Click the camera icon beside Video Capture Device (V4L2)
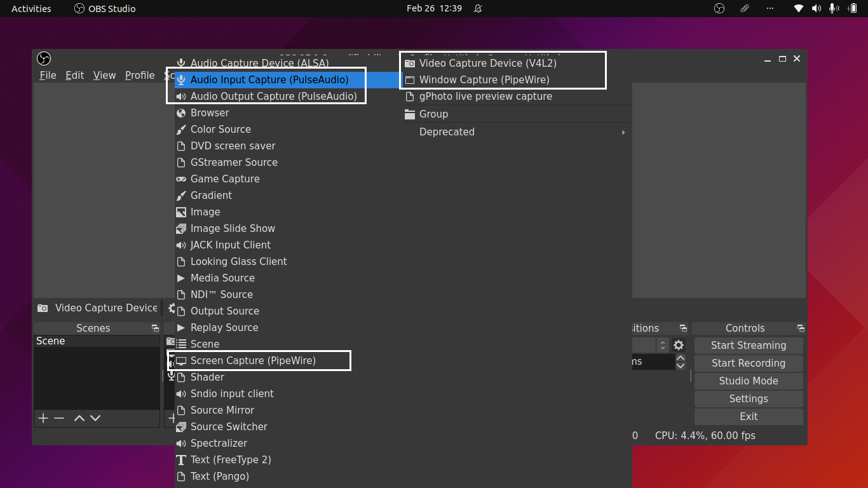This screenshot has height=488, width=868. click(x=410, y=64)
